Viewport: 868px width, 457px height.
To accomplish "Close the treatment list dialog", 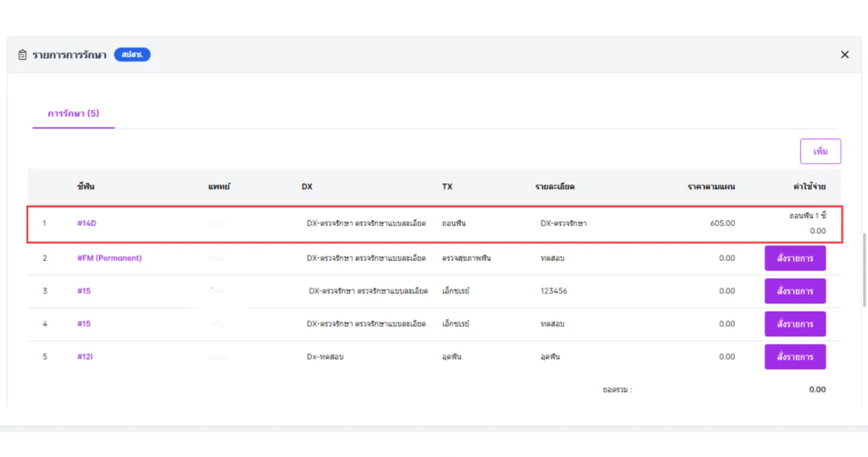I will (x=844, y=55).
